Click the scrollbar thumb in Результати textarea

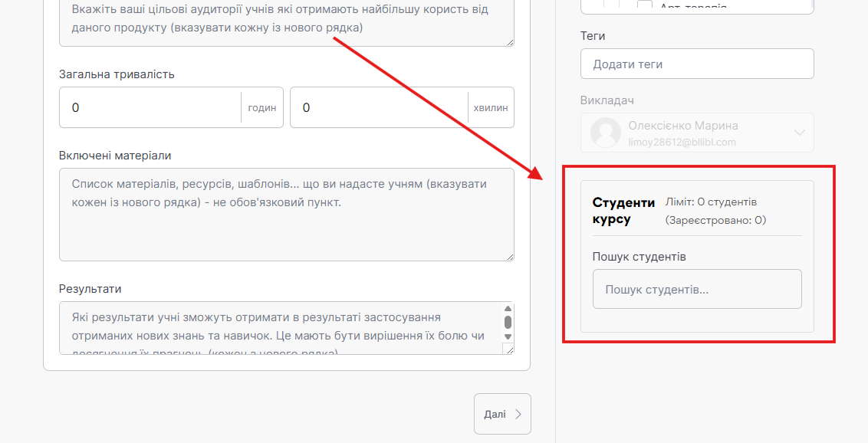508,322
